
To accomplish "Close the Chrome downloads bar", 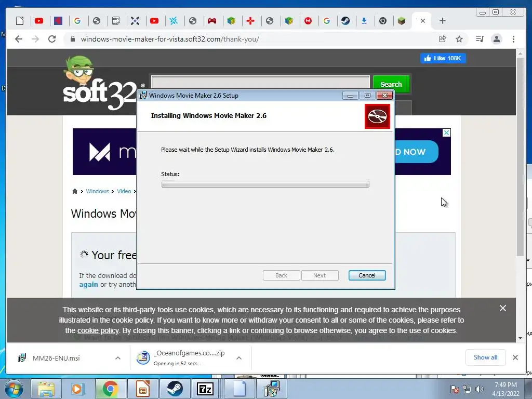I will pos(515,357).
